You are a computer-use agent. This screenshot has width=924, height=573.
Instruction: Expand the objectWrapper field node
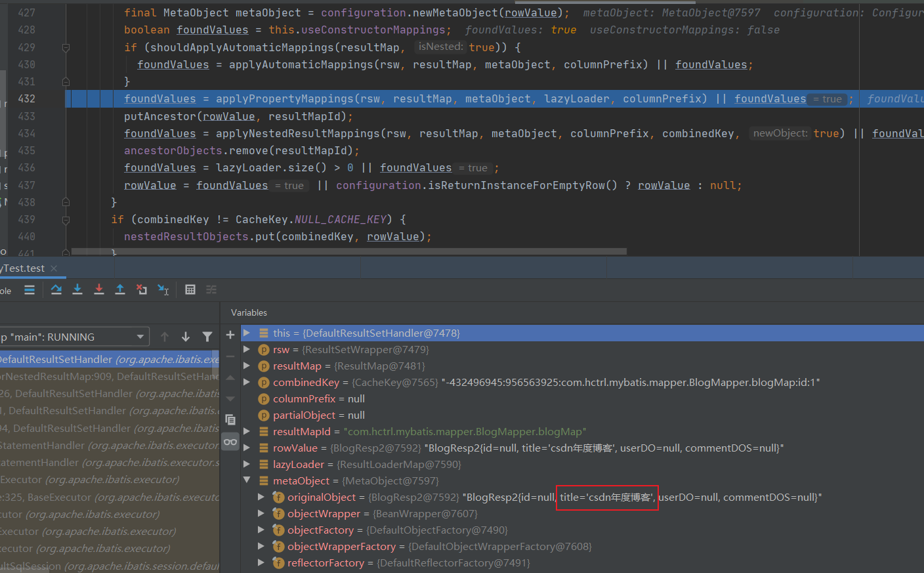[x=261, y=513]
